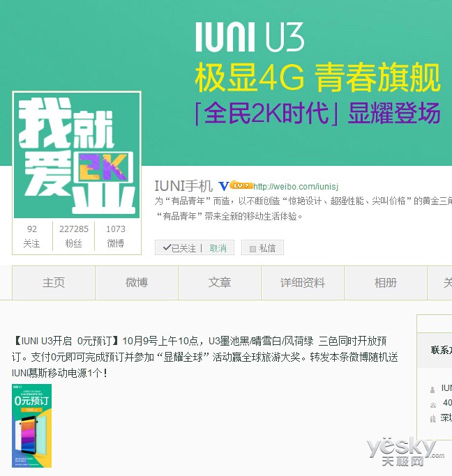Click the contact person icon in sidebar
This screenshot has width=452, height=476.
(x=432, y=390)
